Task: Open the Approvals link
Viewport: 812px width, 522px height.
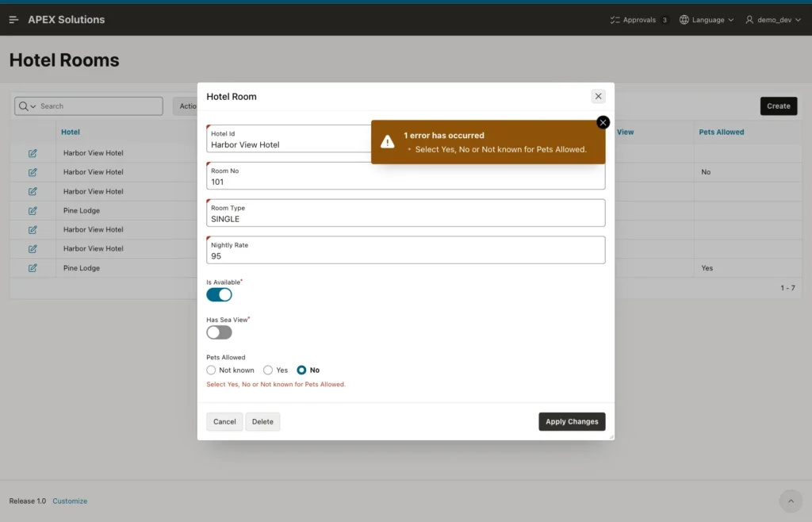Action: pyautogui.click(x=639, y=20)
